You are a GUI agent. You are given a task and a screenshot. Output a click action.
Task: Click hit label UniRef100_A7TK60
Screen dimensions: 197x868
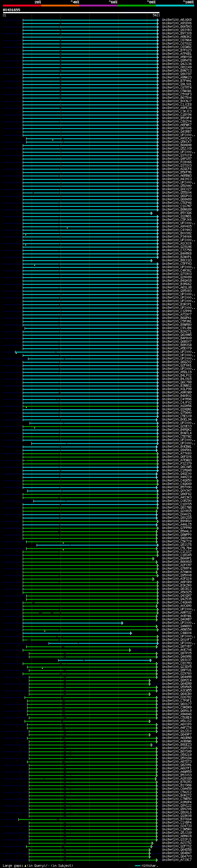tap(177, 454)
